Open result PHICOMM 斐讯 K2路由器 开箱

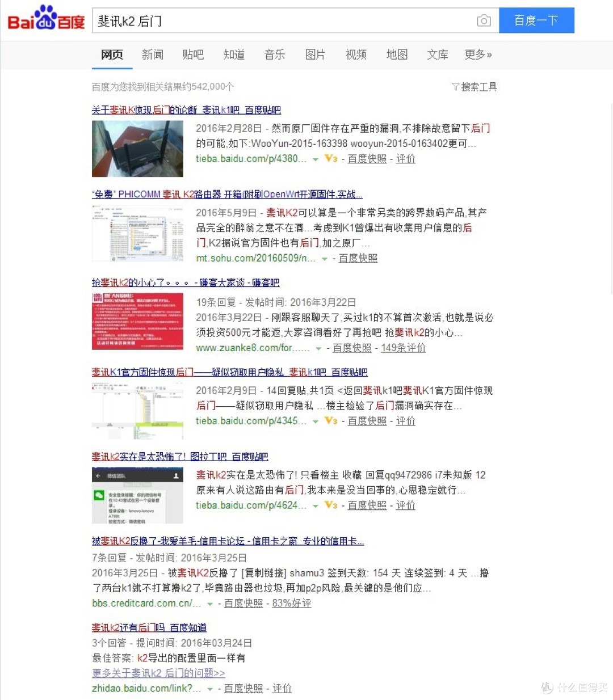tap(227, 194)
